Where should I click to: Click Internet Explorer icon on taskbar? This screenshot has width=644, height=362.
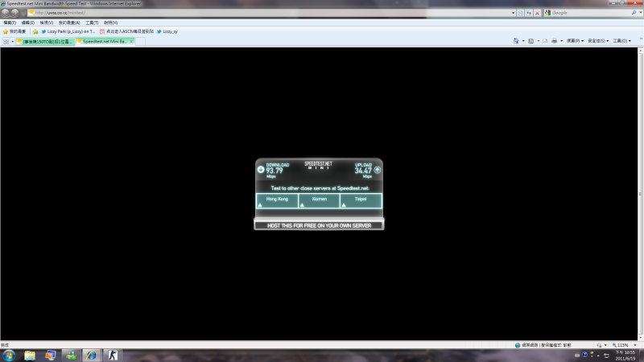click(91, 355)
